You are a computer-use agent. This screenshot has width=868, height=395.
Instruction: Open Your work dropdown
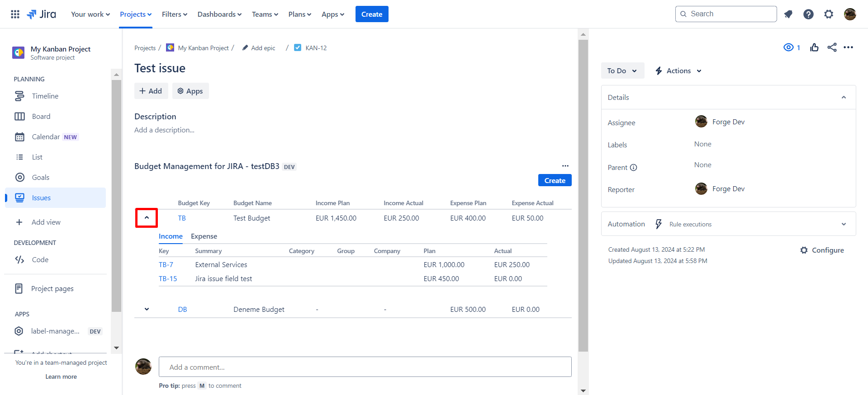pos(90,14)
